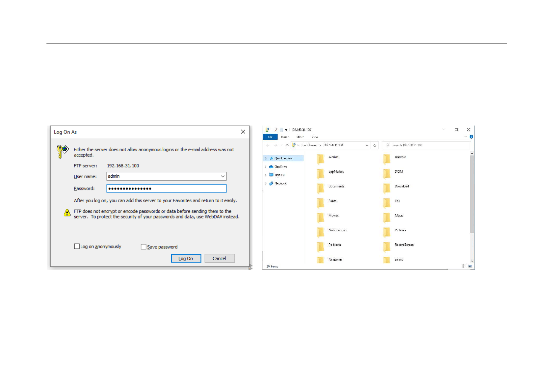The image size is (554, 392).
Task: Click the scrollbar up arrow
Action: pyautogui.click(x=472, y=153)
